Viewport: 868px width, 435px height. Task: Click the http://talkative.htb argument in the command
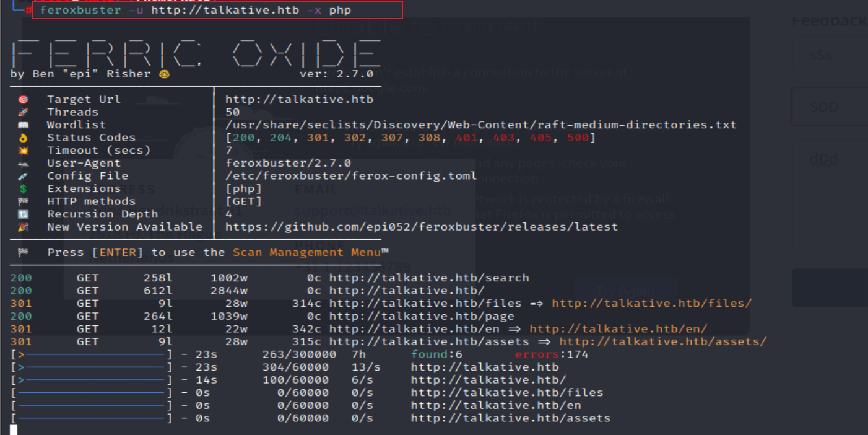pyautogui.click(x=225, y=11)
